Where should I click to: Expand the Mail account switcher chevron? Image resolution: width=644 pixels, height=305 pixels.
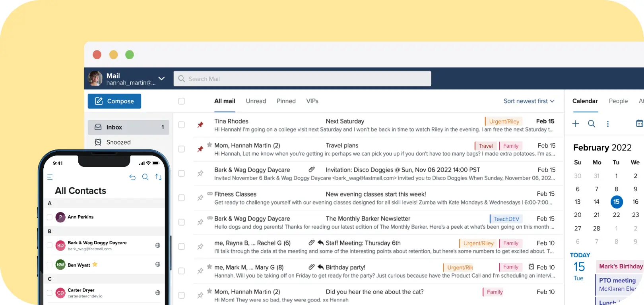tap(161, 79)
